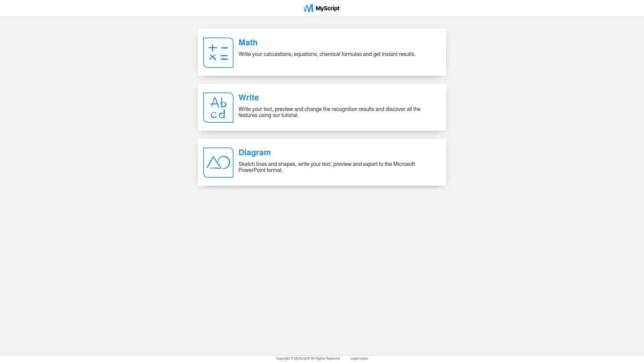This screenshot has width=644, height=362.
Task: Click the Math heading
Action: [x=248, y=43]
